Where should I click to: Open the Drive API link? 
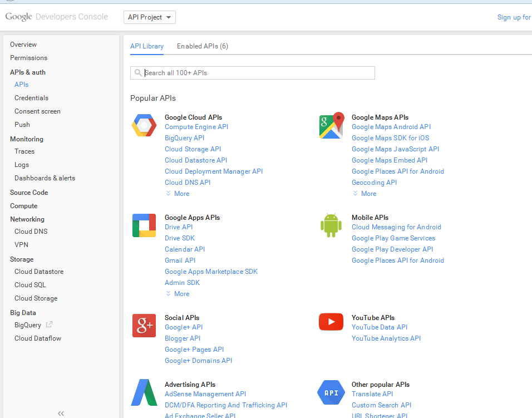pos(179,227)
